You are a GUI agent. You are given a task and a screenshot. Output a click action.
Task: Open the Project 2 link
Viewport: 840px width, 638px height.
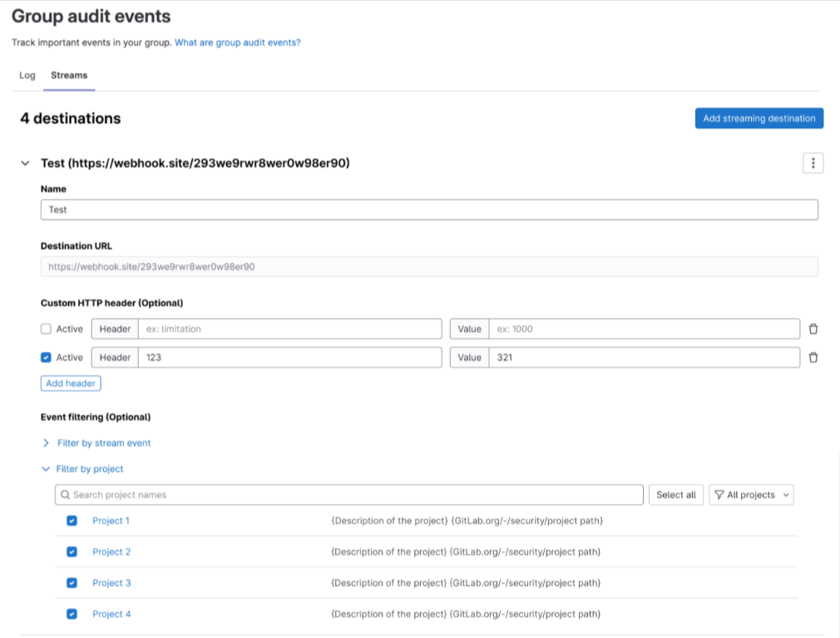111,551
